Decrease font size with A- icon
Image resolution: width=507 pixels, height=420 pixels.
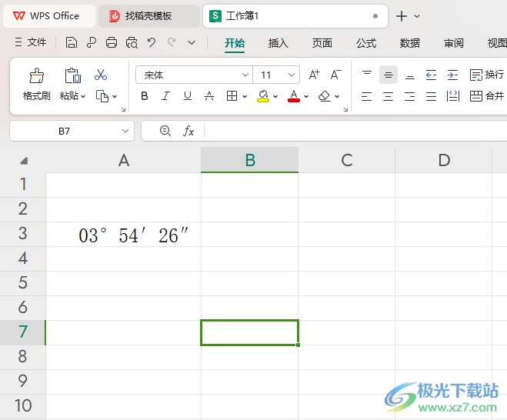pyautogui.click(x=335, y=75)
